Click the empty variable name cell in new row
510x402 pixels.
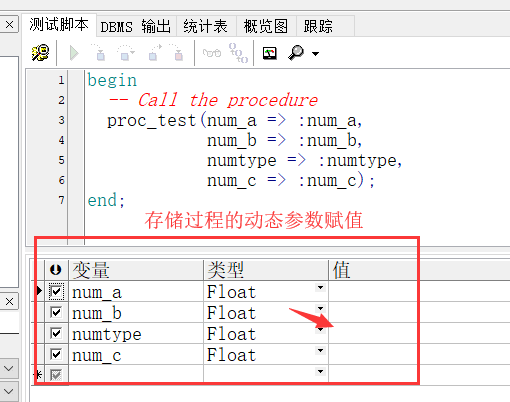pos(136,375)
